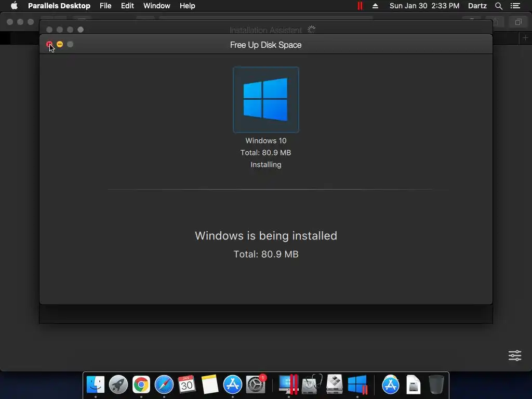Open Trash in the Dock
The height and width of the screenshot is (399, 532).
point(436,384)
